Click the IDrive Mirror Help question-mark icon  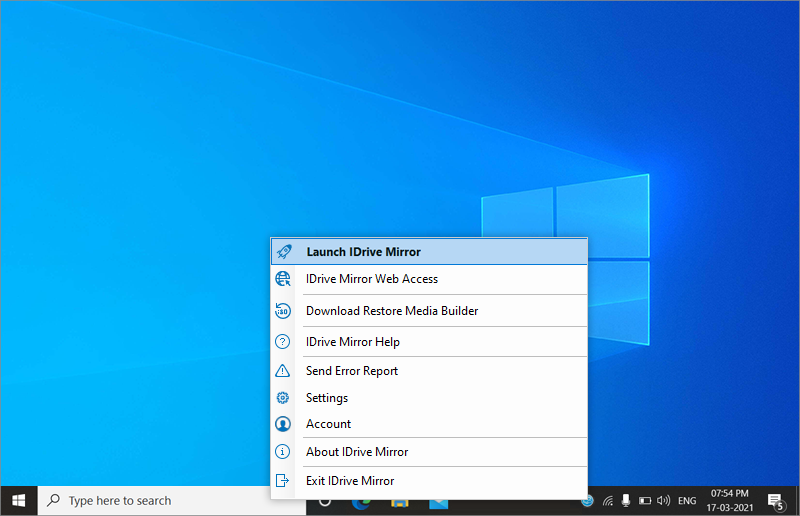283,341
